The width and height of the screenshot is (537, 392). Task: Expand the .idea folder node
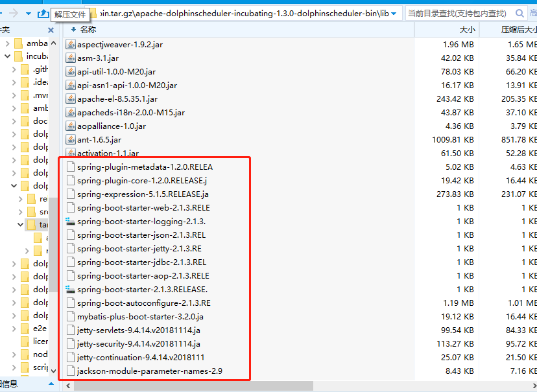click(14, 82)
